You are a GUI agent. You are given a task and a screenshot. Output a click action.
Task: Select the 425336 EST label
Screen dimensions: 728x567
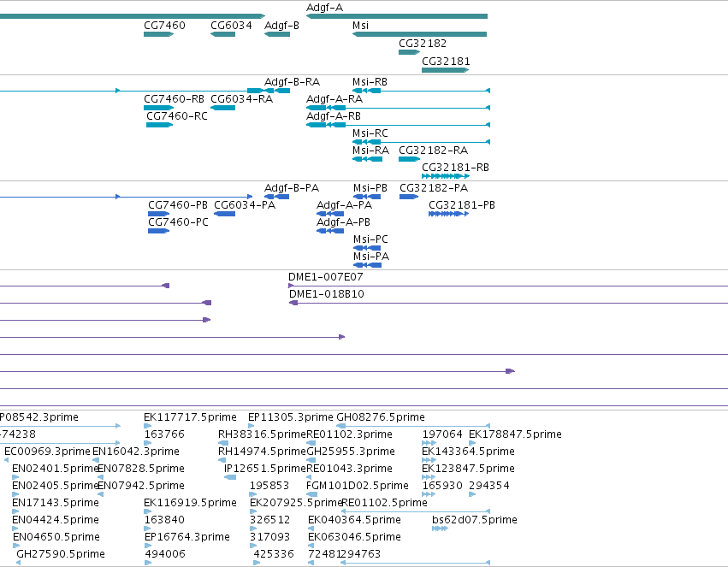(x=274, y=554)
